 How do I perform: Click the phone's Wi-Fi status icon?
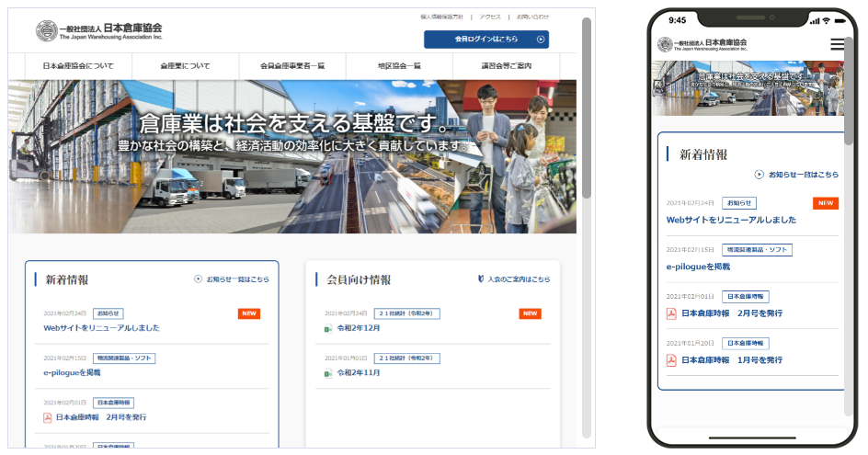827,20
